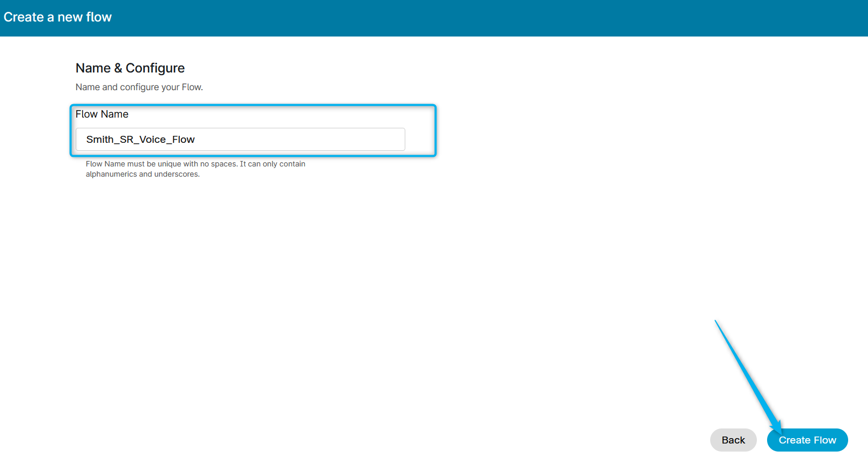This screenshot has height=458, width=868.
Task: Click the word 'Create' in the header title
Action: tap(24, 17)
